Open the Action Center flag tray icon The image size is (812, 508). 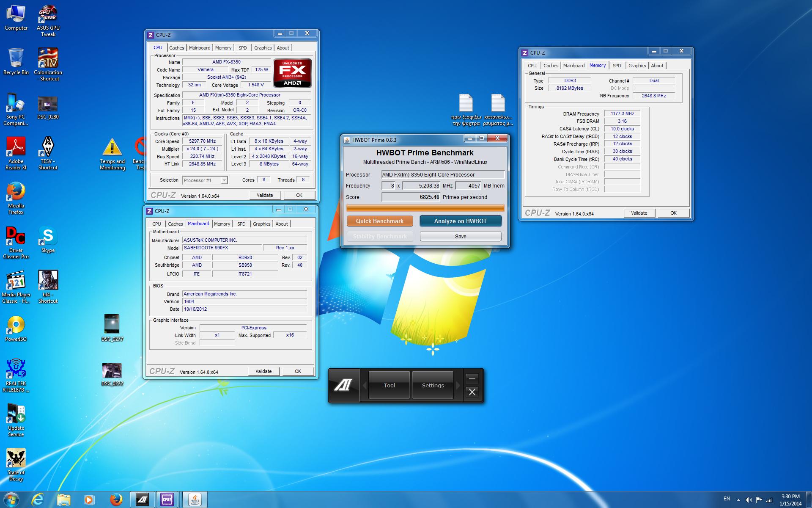[759, 500]
